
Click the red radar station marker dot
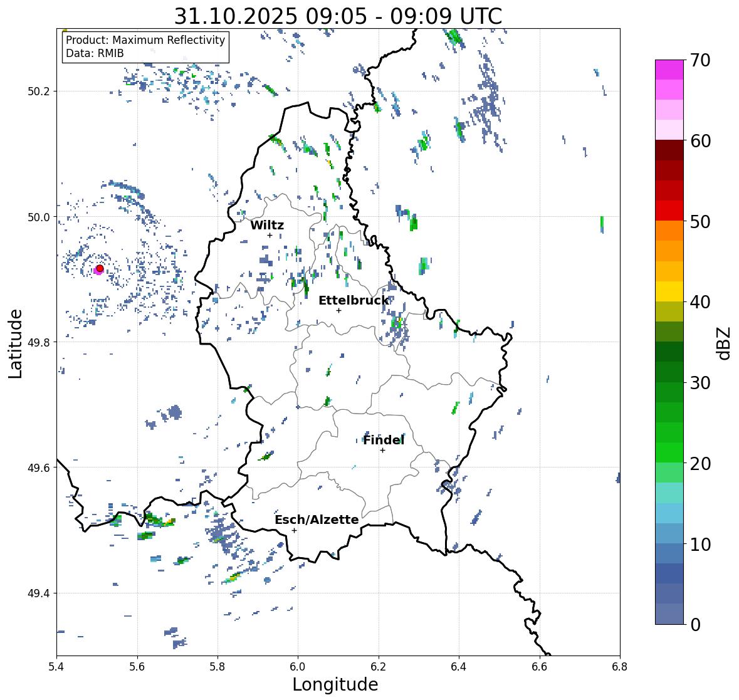point(100,268)
